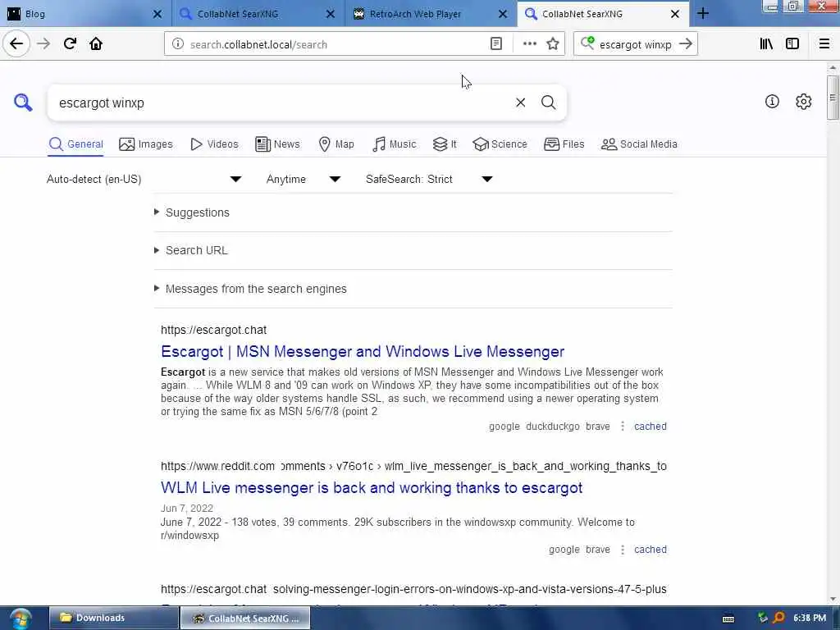Close the active CollabNet SearXNG tab
This screenshot has height=630, width=840.
click(675, 14)
